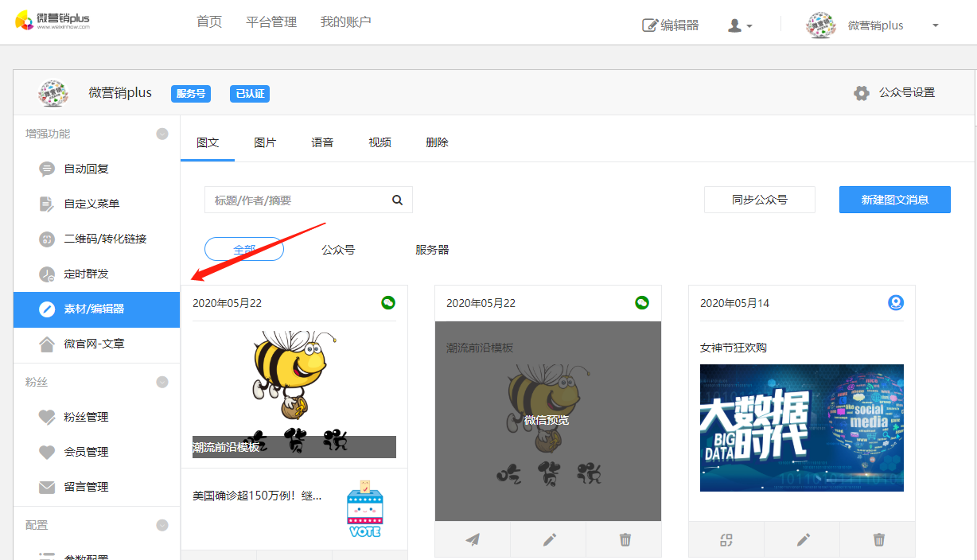The height and width of the screenshot is (560, 977).
Task: Click the 自定义菜单 document icon
Action: click(48, 204)
